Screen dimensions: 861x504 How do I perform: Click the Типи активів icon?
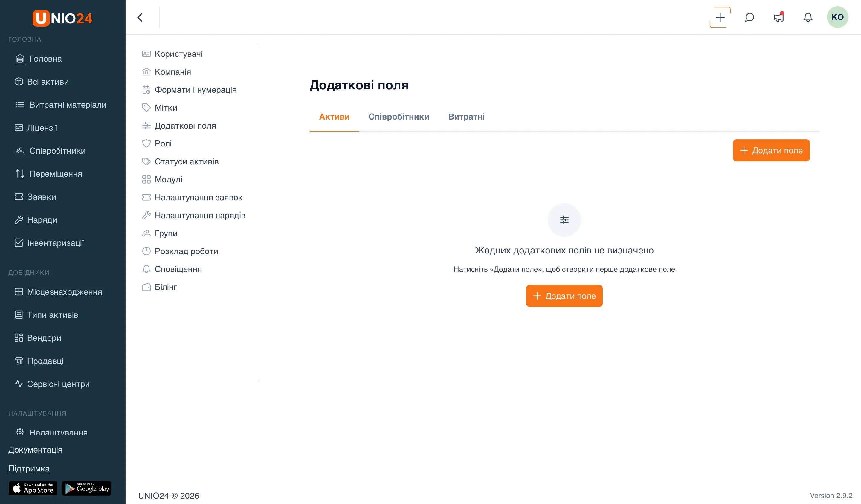click(x=19, y=315)
